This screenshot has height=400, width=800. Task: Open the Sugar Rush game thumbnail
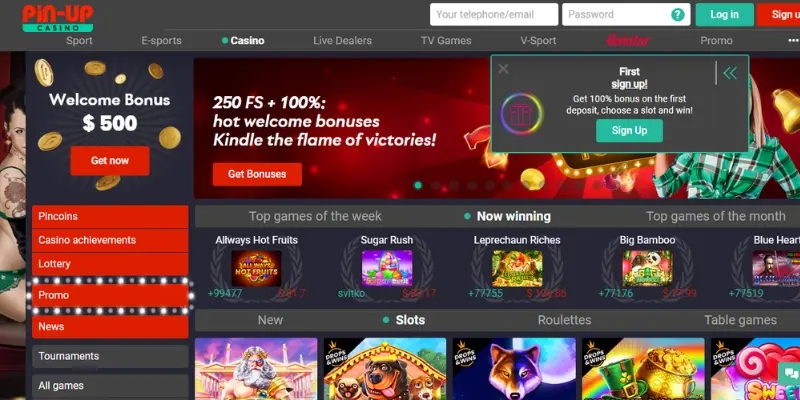click(x=387, y=268)
